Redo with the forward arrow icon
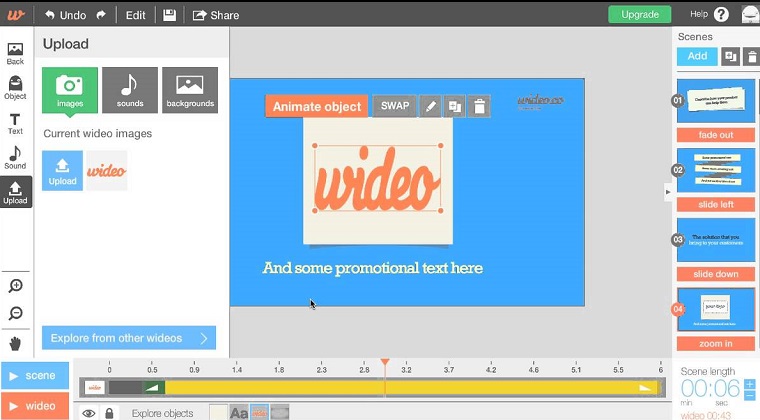Image resolution: width=760 pixels, height=420 pixels. 101,15
